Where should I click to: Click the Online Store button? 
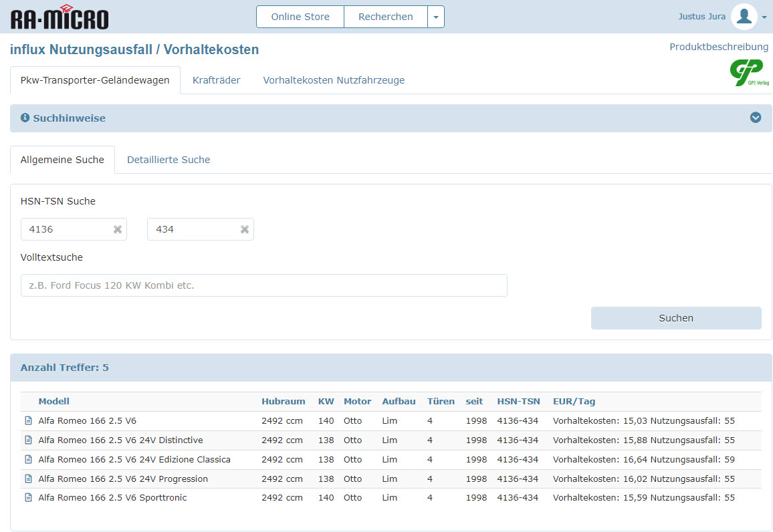coord(300,17)
